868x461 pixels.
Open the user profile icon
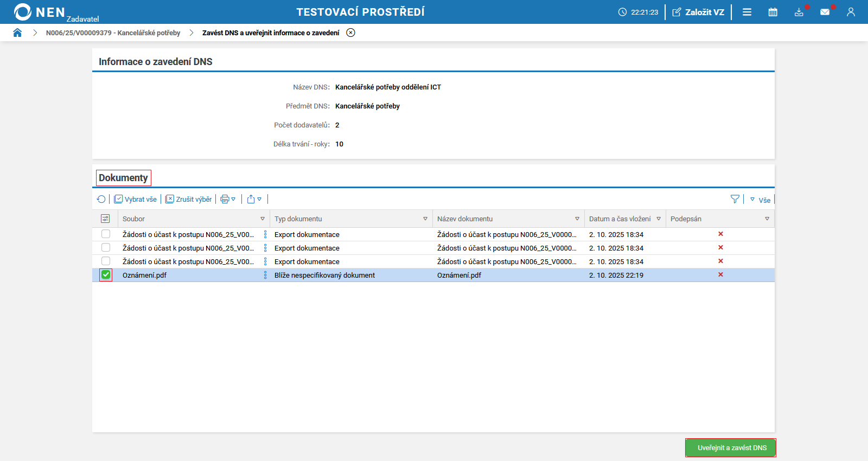point(851,12)
